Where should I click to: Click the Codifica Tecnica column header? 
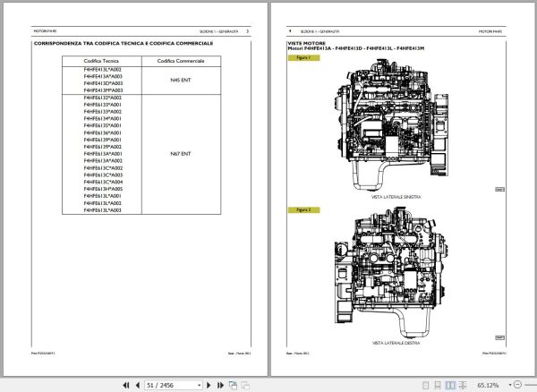pos(101,61)
